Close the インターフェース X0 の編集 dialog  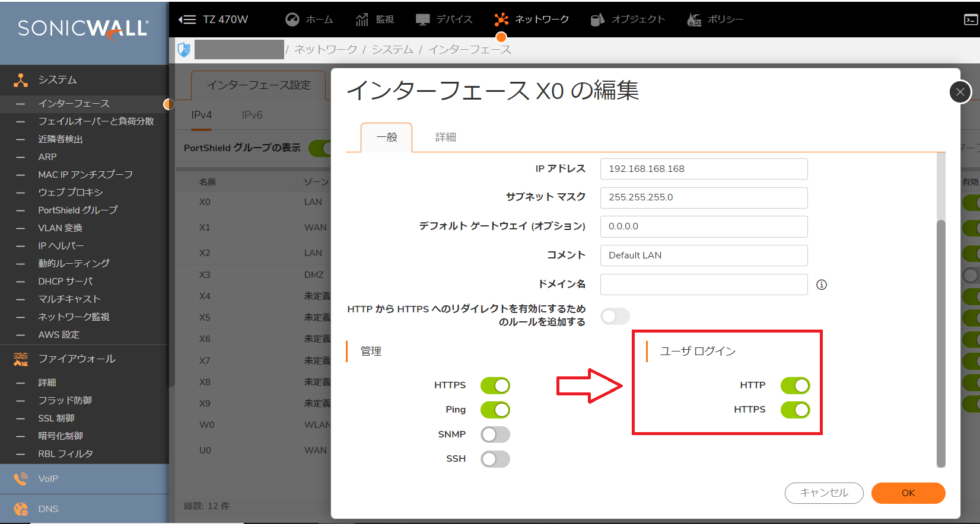pos(960,92)
